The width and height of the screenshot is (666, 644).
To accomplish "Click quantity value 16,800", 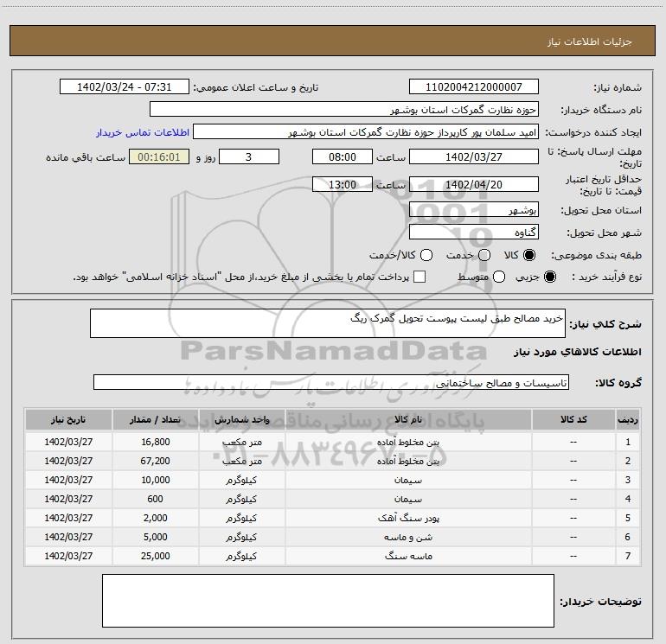I will (x=156, y=442).
